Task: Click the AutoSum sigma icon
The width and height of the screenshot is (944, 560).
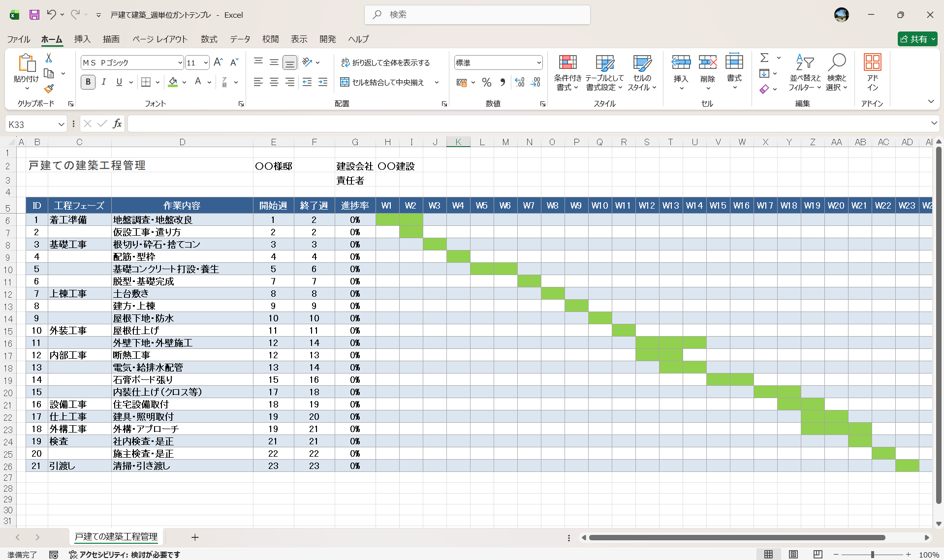Action: click(x=764, y=58)
